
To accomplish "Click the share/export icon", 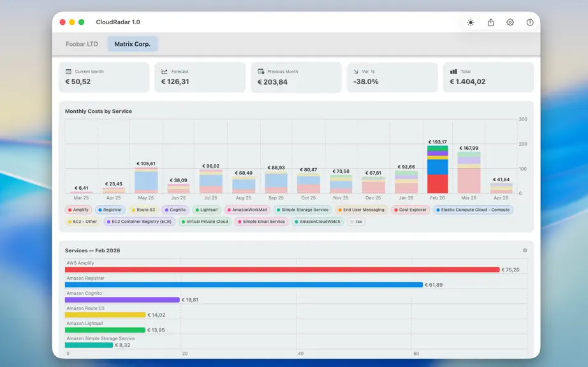I will (x=490, y=22).
